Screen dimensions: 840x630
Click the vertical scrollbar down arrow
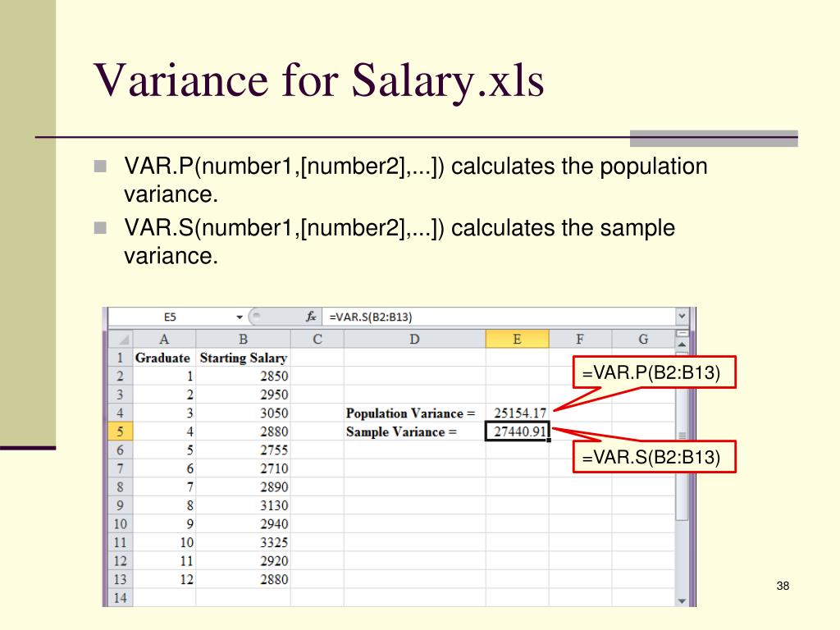682,601
